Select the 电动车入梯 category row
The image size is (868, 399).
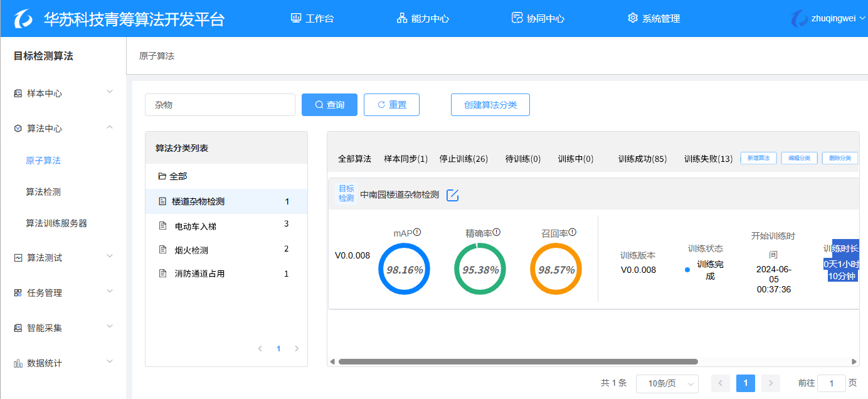coord(226,226)
